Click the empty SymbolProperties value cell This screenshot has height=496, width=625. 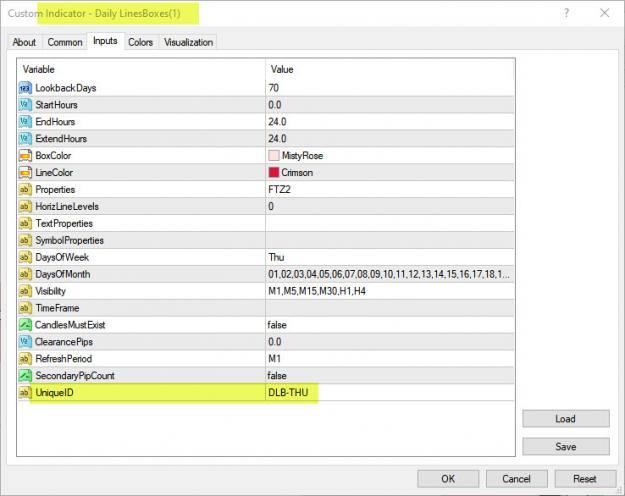[x=390, y=240]
